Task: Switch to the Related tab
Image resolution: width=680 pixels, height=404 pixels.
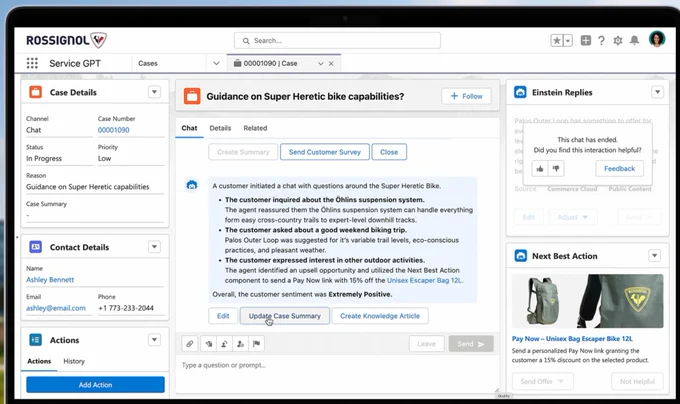Action: tap(255, 128)
